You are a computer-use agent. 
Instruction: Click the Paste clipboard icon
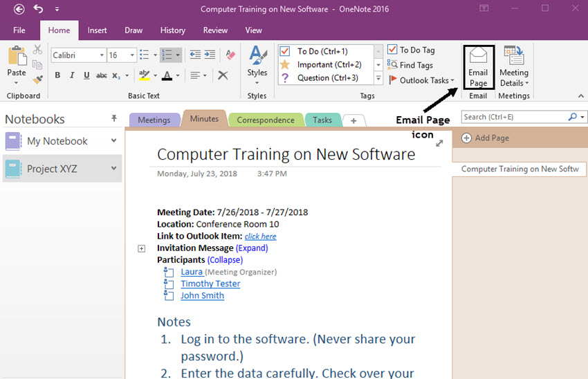(x=17, y=56)
